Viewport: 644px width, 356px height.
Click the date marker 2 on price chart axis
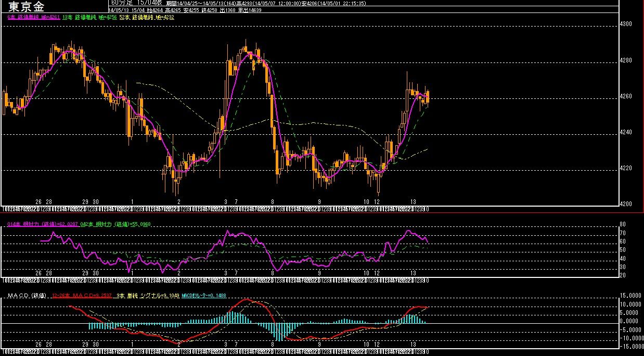(x=179, y=201)
